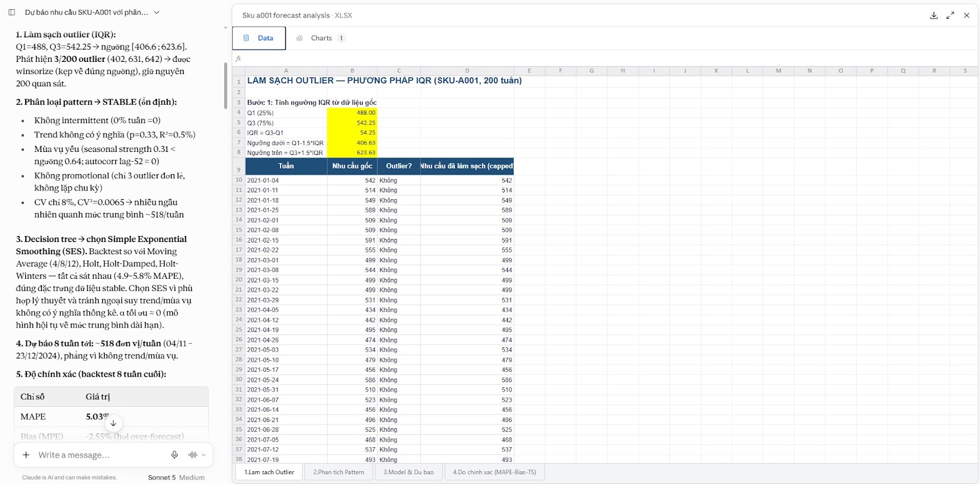Close the spreadsheet preview panel

(x=967, y=15)
